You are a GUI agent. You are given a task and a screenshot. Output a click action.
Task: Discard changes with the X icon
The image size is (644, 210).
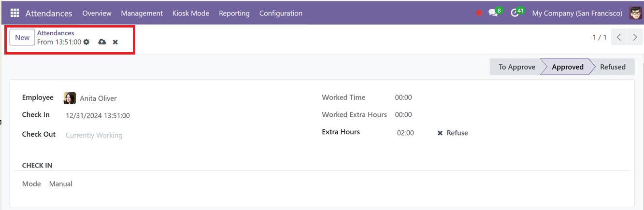[115, 42]
